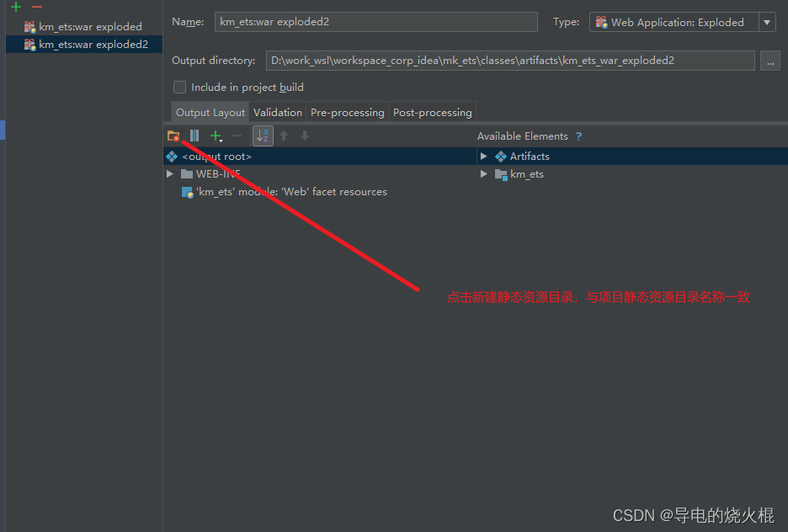Image resolution: width=788 pixels, height=532 pixels.
Task: Select the <output root> node
Action: [320, 157]
